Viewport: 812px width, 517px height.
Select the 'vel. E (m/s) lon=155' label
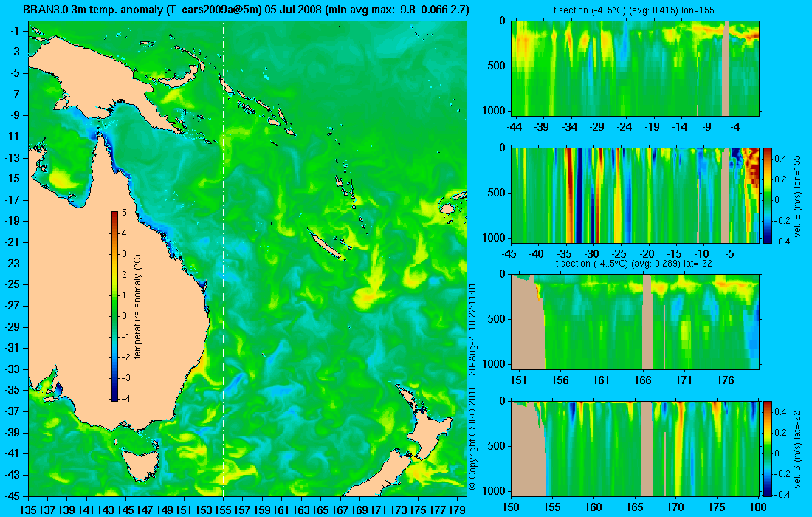click(x=797, y=196)
